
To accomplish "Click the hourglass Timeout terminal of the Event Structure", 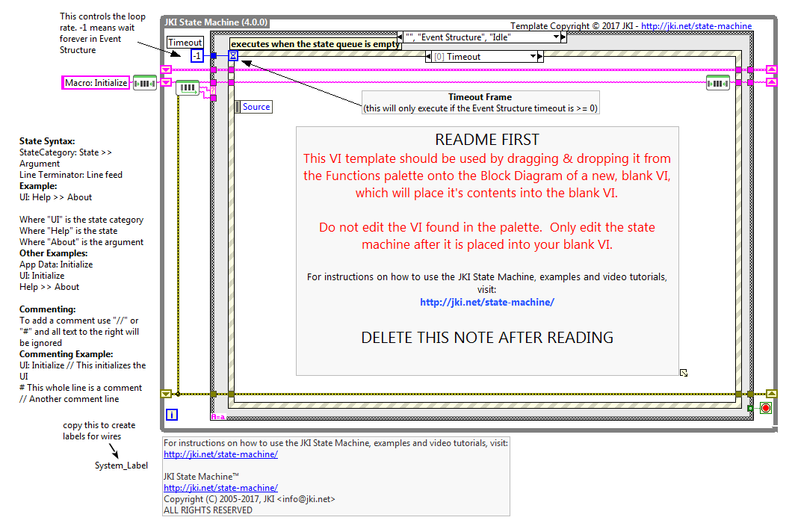I will (233, 56).
